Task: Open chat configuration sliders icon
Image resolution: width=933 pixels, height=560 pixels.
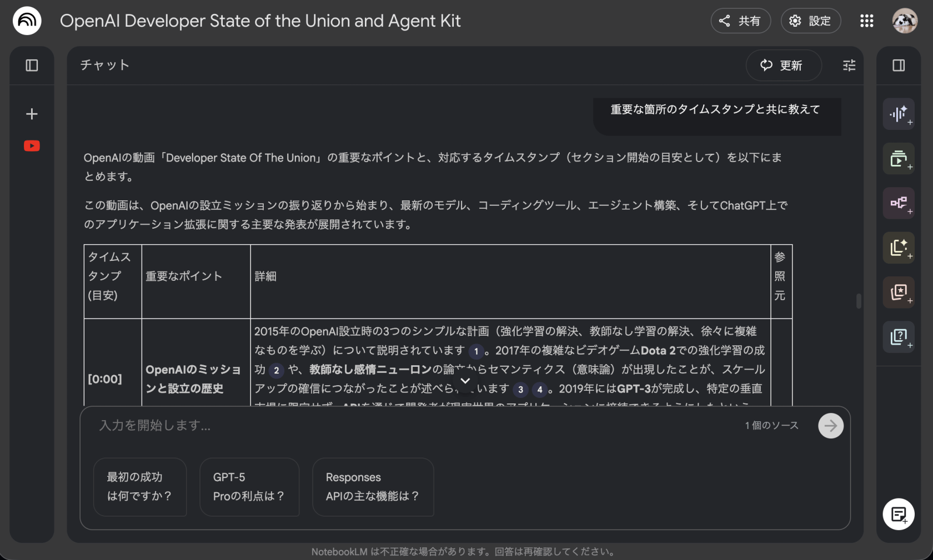Action: [x=849, y=65]
